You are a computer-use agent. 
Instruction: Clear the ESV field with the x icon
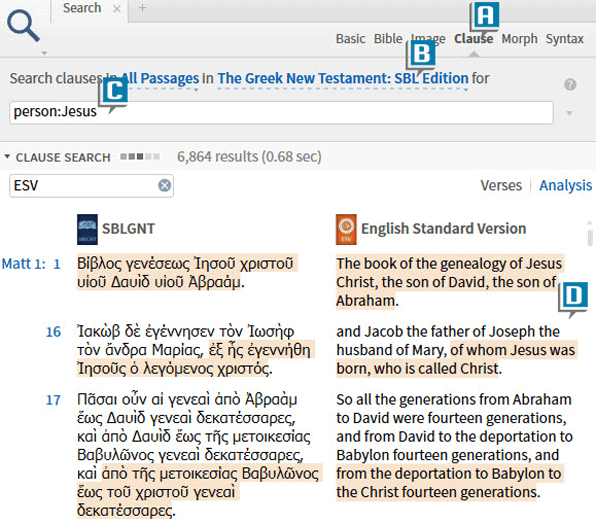point(164,185)
